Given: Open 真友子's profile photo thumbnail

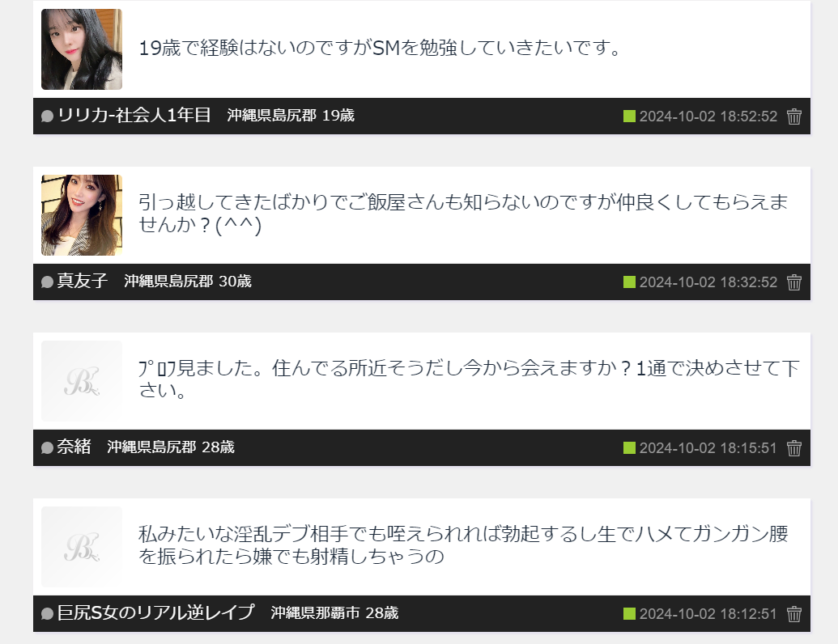Looking at the screenshot, I should click(82, 215).
